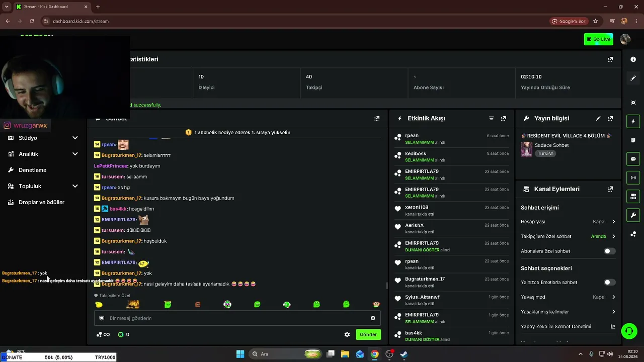Toggle the broadcast signal icon in right sidebar
644x362 pixels.
pyautogui.click(x=633, y=177)
